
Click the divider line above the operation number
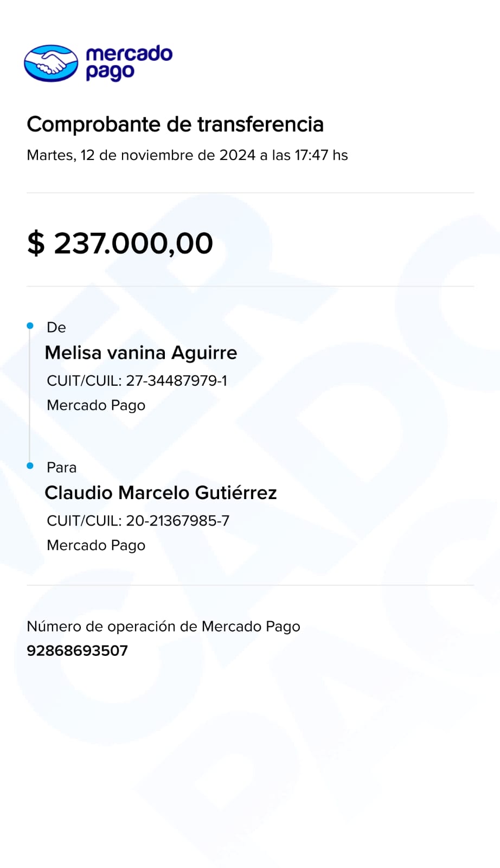tap(250, 585)
